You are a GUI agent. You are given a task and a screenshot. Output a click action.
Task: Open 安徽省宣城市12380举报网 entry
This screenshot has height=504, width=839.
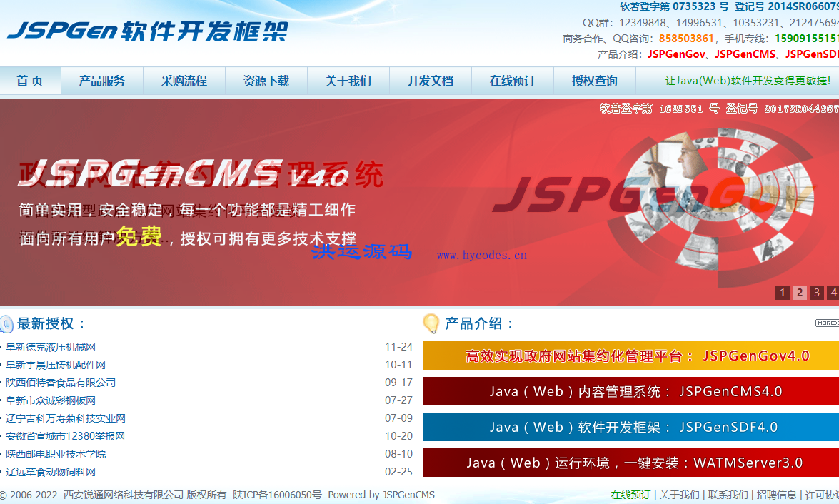tap(65, 436)
